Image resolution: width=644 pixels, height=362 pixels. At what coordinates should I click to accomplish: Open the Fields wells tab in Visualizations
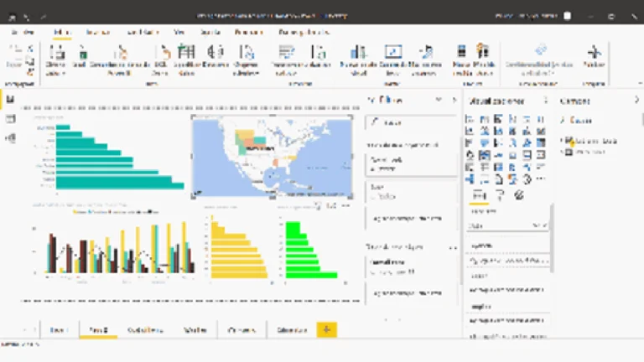click(479, 195)
